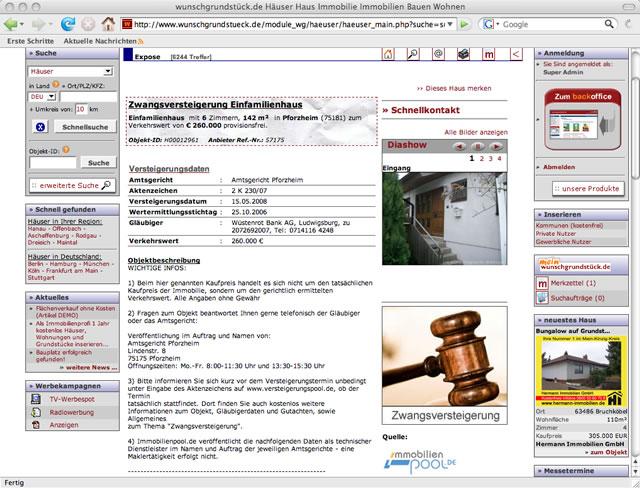Open the Google search engine selector dropdown
The image size is (640, 488).
click(497, 24)
